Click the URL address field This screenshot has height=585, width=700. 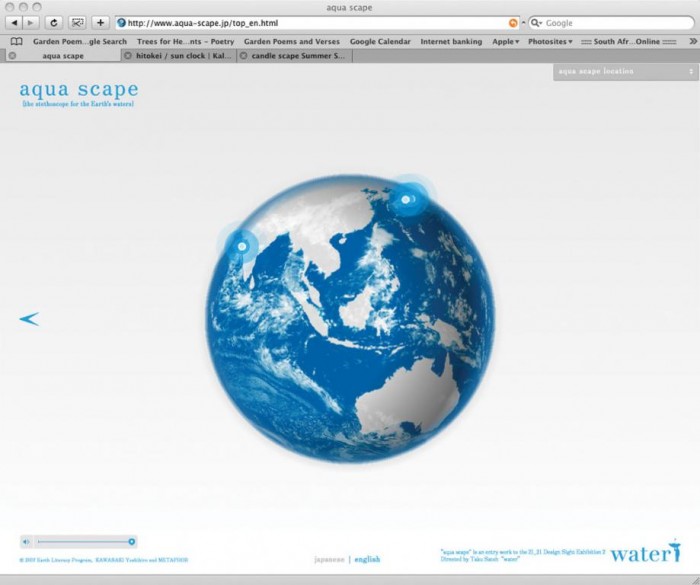coord(317,23)
